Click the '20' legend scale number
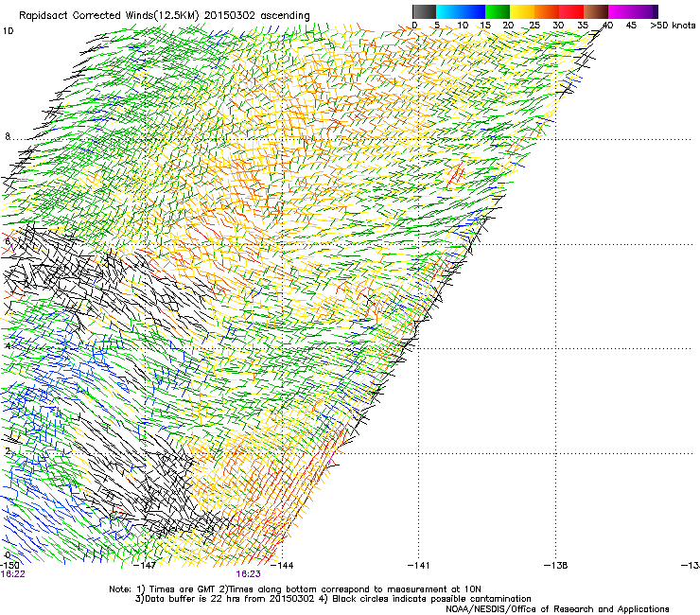The width and height of the screenshot is (700, 615). [508, 26]
